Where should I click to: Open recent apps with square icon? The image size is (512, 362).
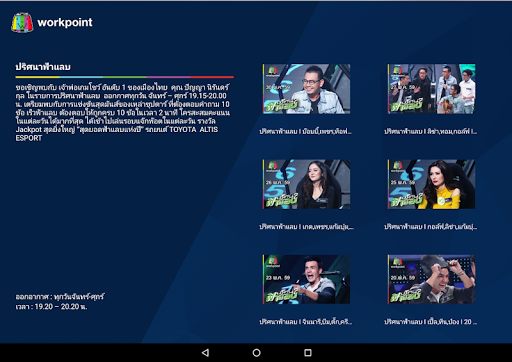click(308, 353)
